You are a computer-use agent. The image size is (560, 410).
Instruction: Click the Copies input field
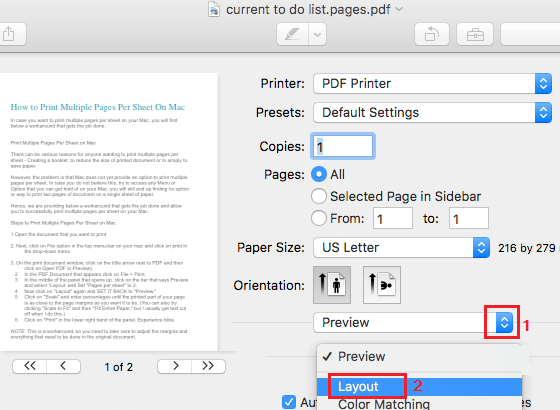(343, 146)
